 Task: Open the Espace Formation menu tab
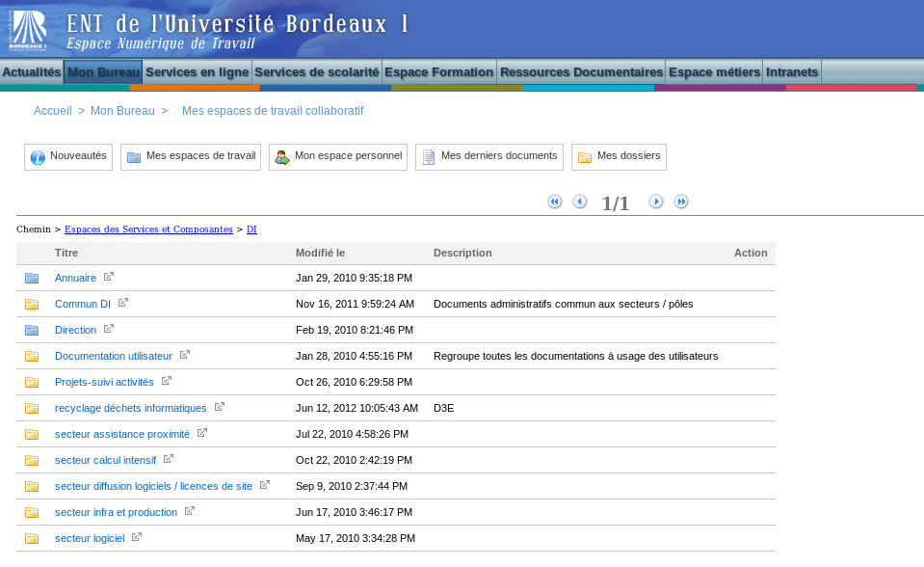438,72
